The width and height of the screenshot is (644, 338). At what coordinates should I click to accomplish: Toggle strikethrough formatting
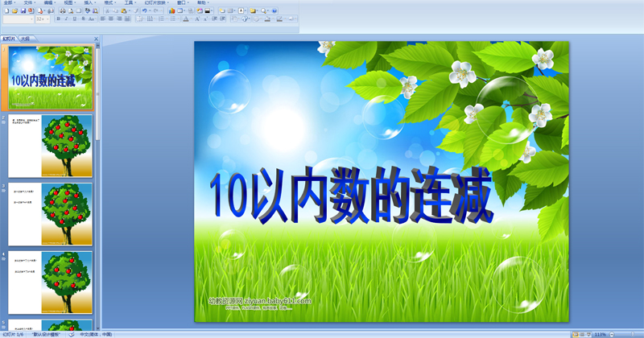point(83,19)
